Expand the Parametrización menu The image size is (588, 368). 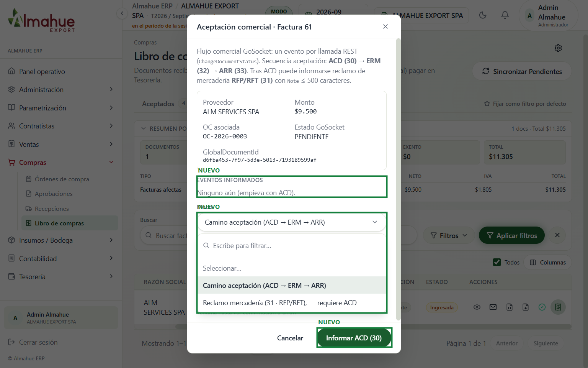[x=61, y=108]
